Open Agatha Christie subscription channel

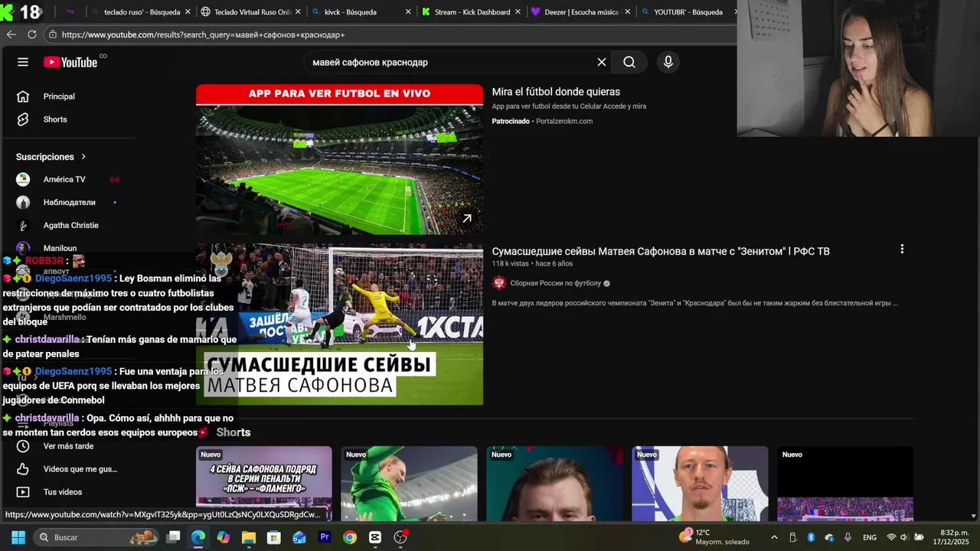69,225
